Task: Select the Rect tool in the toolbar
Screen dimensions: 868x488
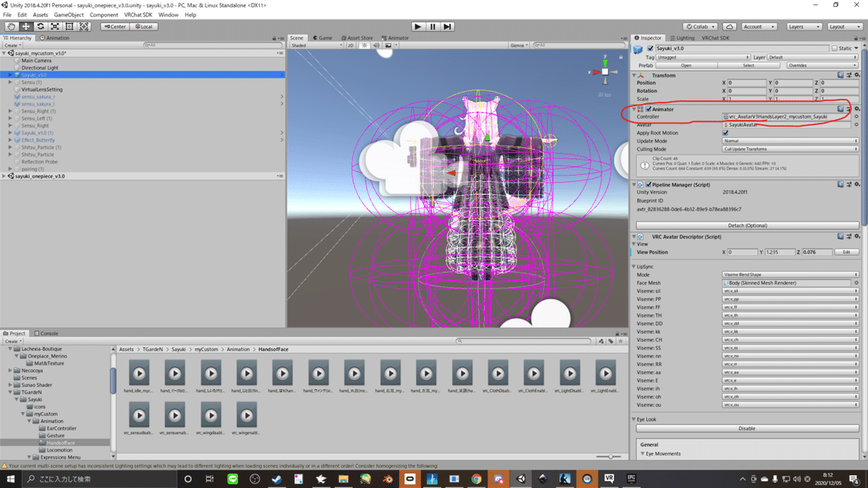Action: point(69,27)
